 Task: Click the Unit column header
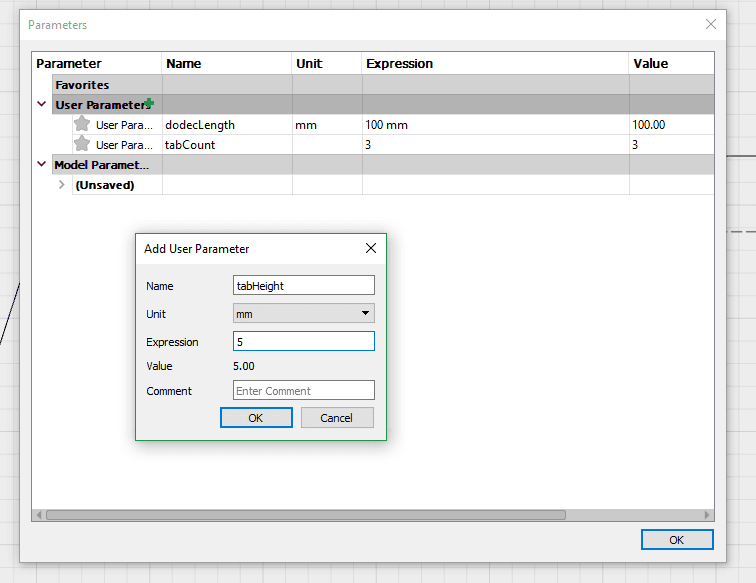(x=326, y=64)
